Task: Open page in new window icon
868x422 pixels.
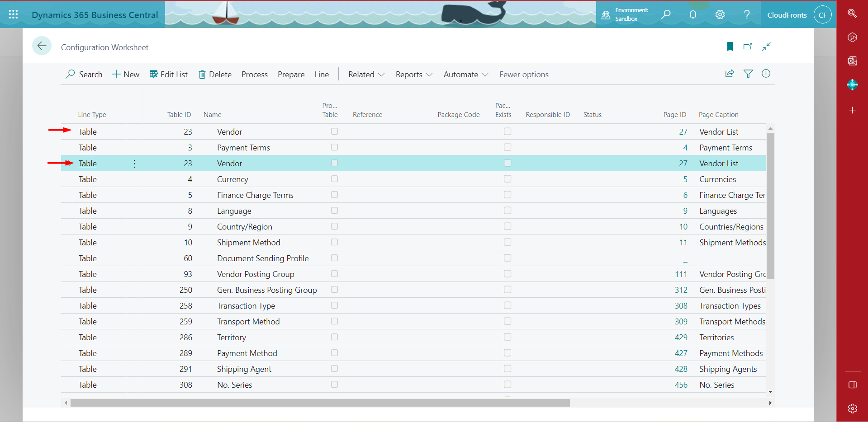Action: click(748, 47)
